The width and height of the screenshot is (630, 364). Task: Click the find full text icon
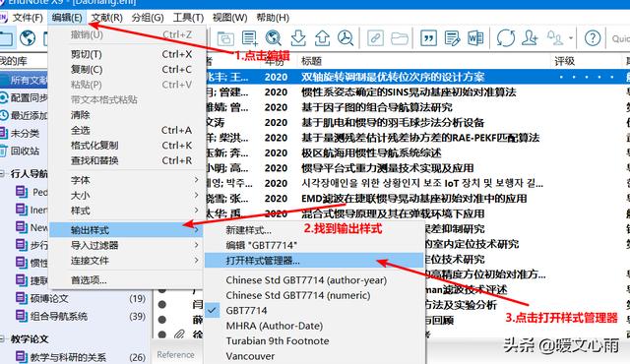click(x=346, y=38)
